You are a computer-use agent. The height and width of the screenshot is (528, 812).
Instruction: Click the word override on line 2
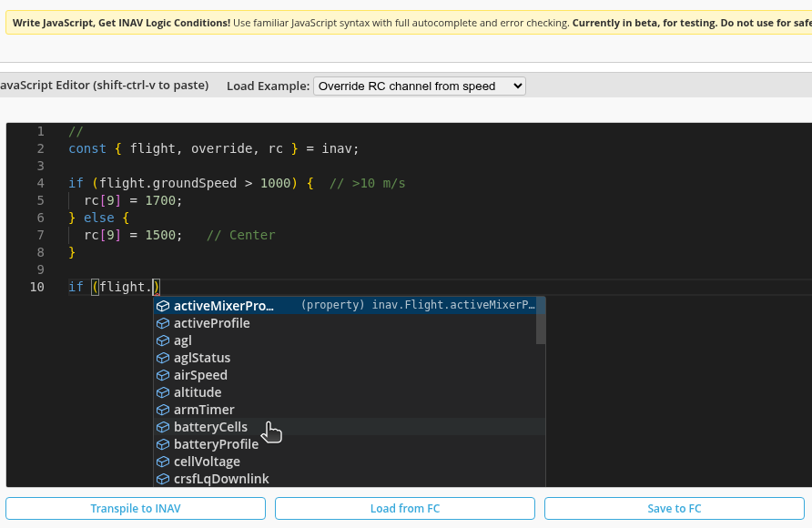[x=221, y=148]
